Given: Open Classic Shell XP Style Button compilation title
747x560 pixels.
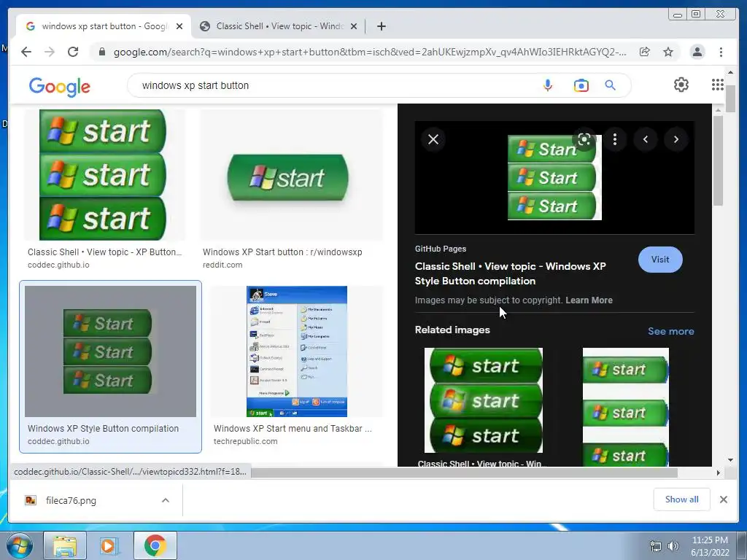Looking at the screenshot, I should pyautogui.click(x=510, y=274).
